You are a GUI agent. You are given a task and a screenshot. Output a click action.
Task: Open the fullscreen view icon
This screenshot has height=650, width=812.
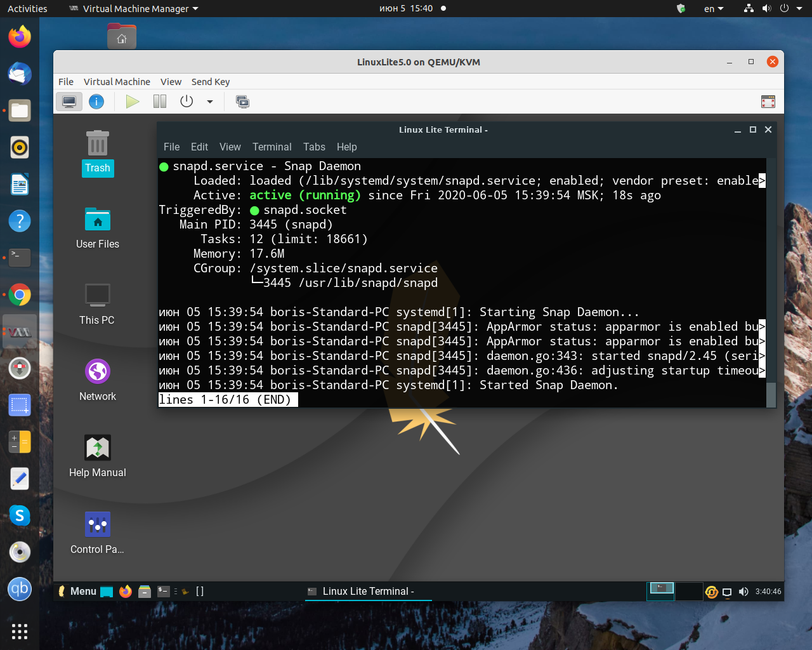768,102
